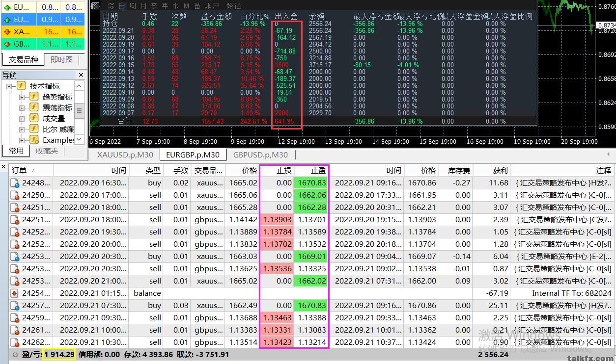Click the 技术指标 folder icon in Navigator
Screen dimensions: 616x364
click(x=21, y=86)
